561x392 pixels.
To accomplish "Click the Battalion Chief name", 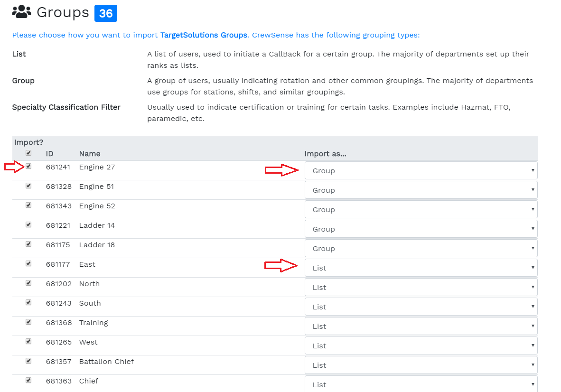I will point(106,362).
